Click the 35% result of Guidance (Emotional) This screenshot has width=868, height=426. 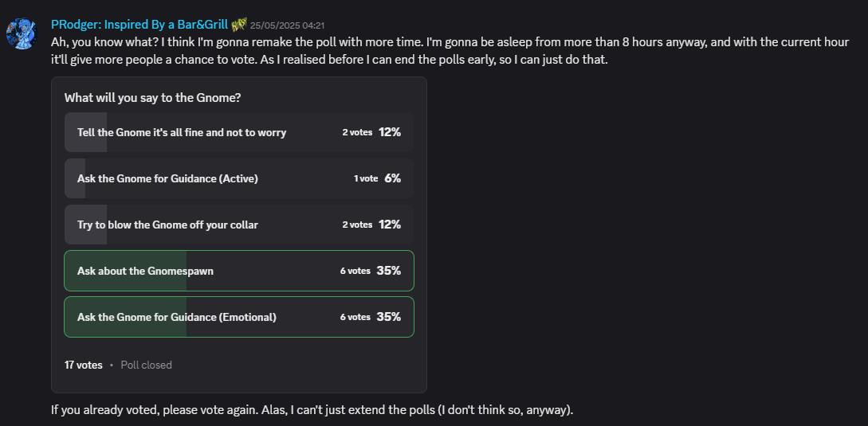pos(389,316)
